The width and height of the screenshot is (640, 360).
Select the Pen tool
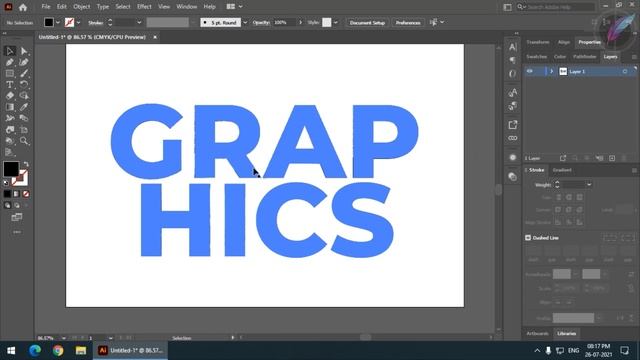[10, 62]
